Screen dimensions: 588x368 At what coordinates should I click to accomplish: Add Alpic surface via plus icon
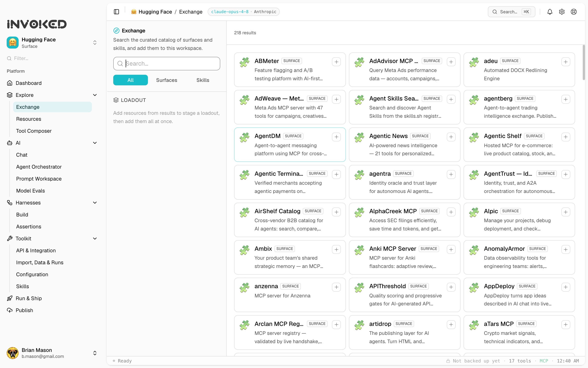click(x=566, y=212)
